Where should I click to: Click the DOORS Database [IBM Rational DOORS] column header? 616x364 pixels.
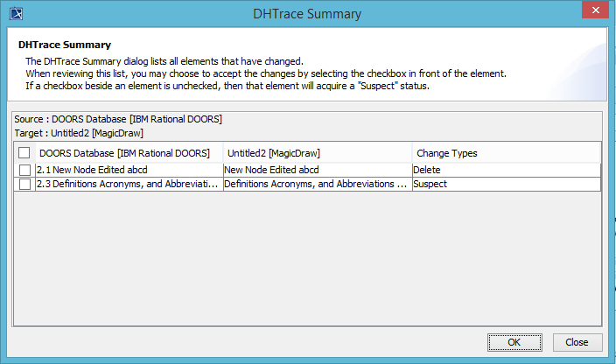click(129, 153)
